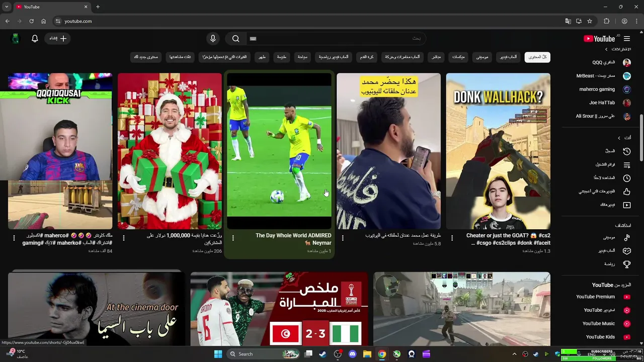644x362 pixels.
Task: Open the YouTube hamburger guide menu
Action: tap(627, 39)
